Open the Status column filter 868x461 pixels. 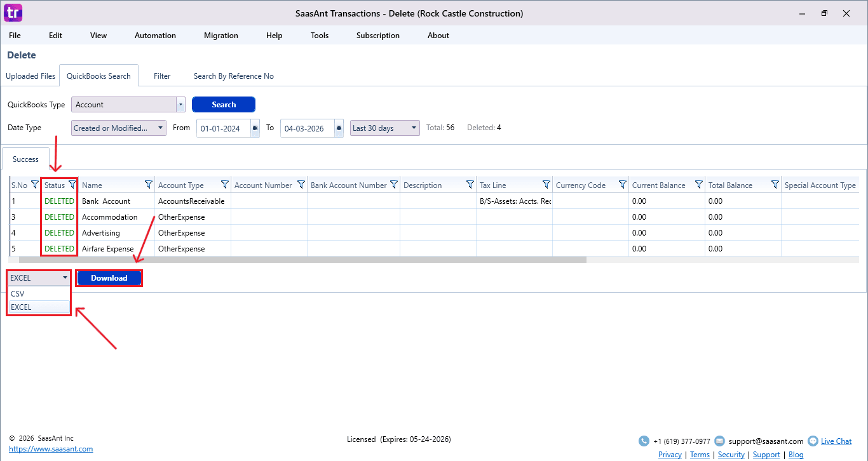point(72,185)
